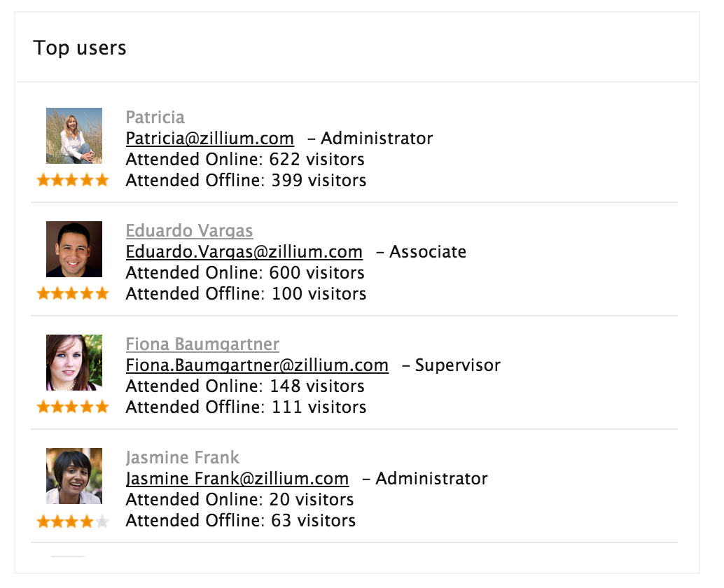Click Patricia's profile photo
Viewport: 724px width, 588px height.
coord(74,136)
